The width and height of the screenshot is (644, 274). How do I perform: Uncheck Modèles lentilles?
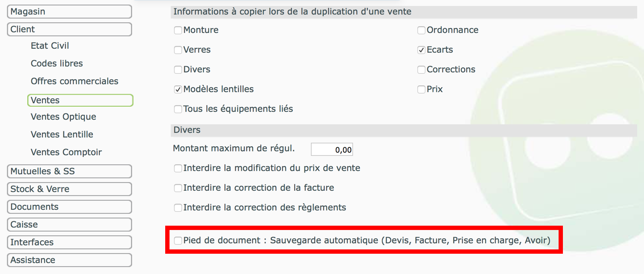coord(178,90)
